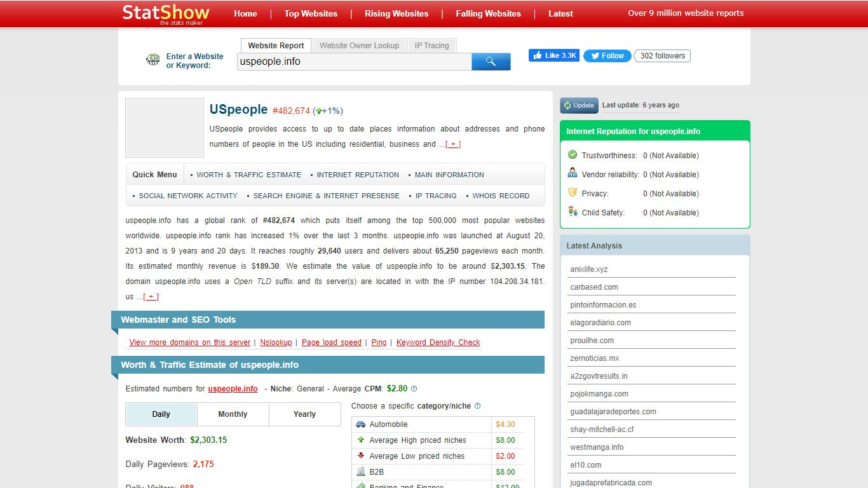Click the CPM help question icon
868x488 pixels.
pyautogui.click(x=414, y=388)
